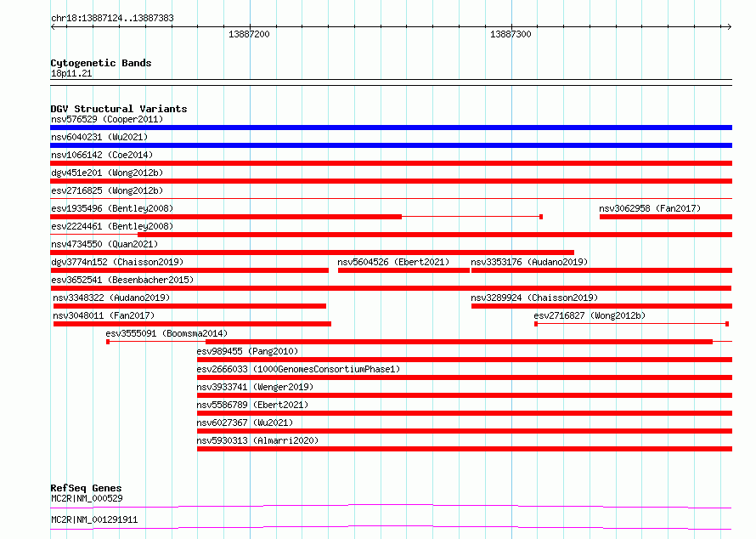Click the red bar under nsv4734550
This screenshot has width=756, height=539.
tap(312, 252)
